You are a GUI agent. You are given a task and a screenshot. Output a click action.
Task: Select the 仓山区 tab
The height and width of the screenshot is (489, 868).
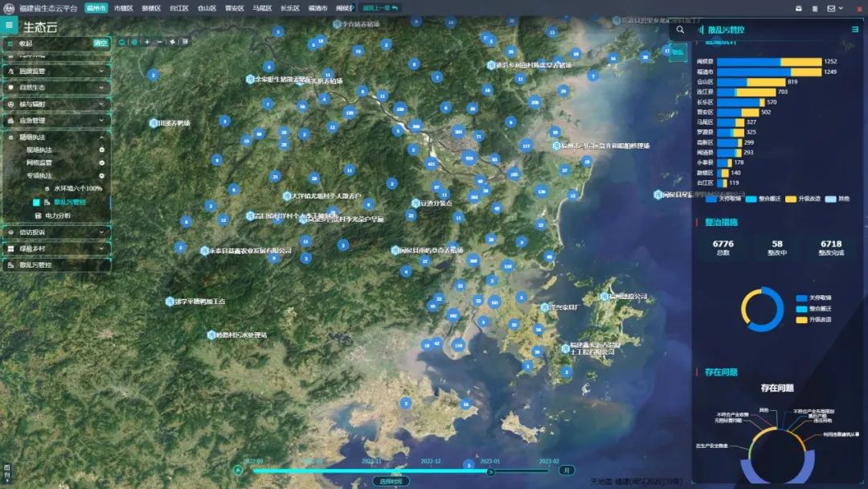[x=207, y=8]
